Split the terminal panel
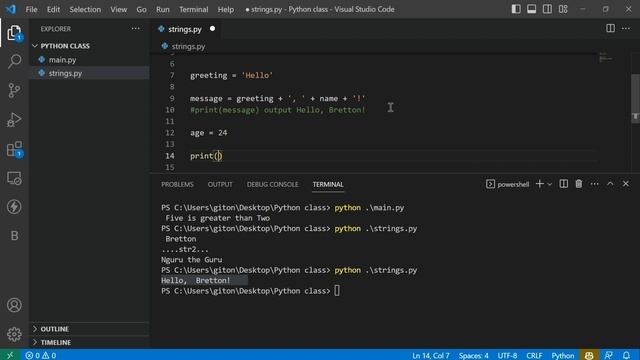The height and width of the screenshot is (360, 640). 564,184
